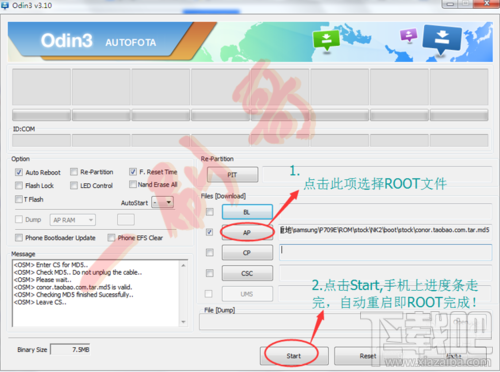Check the UMS file checkbox

(209, 294)
